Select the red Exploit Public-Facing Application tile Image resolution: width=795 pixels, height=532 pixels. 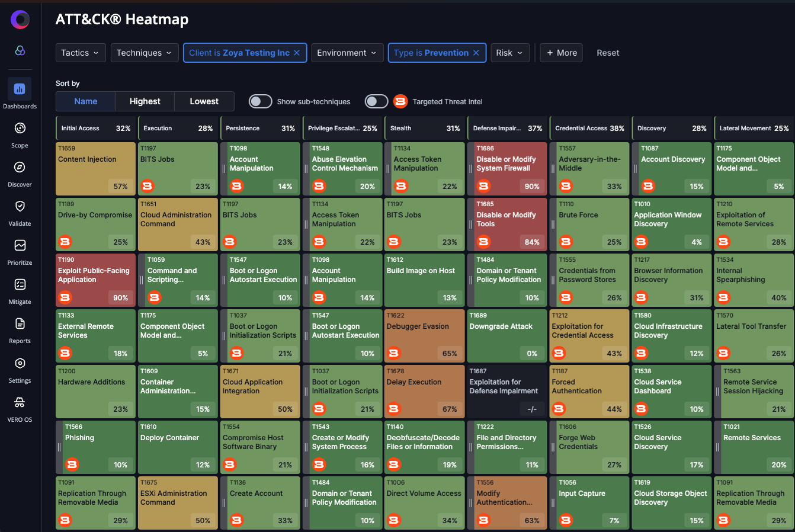click(x=95, y=280)
